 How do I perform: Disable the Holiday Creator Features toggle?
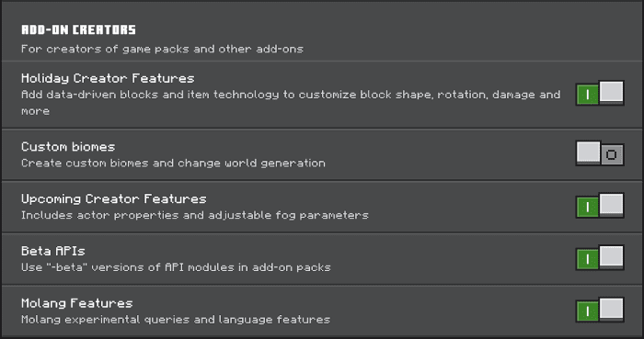pos(600,93)
